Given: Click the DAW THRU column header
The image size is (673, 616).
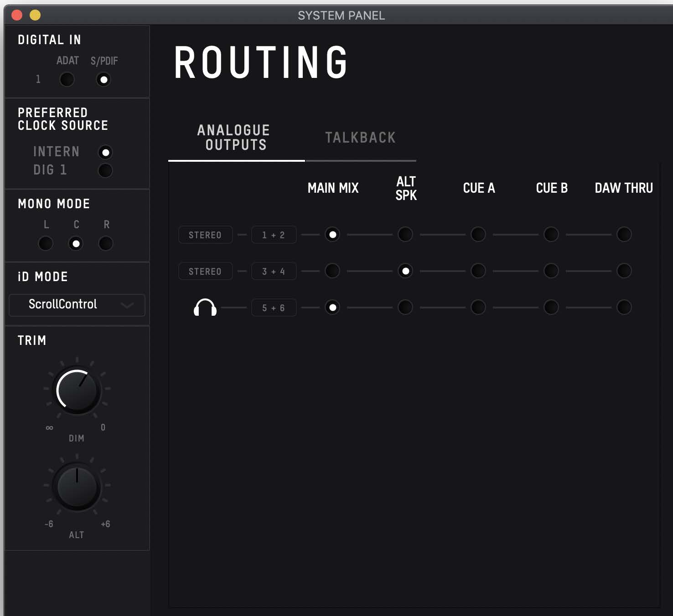Looking at the screenshot, I should click(x=624, y=188).
